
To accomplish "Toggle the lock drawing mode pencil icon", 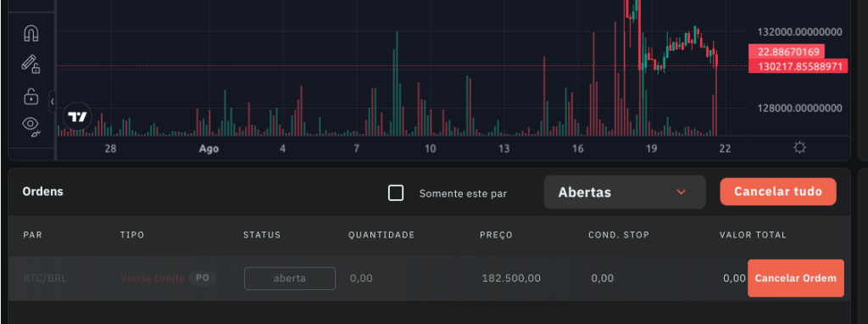I will (31, 64).
